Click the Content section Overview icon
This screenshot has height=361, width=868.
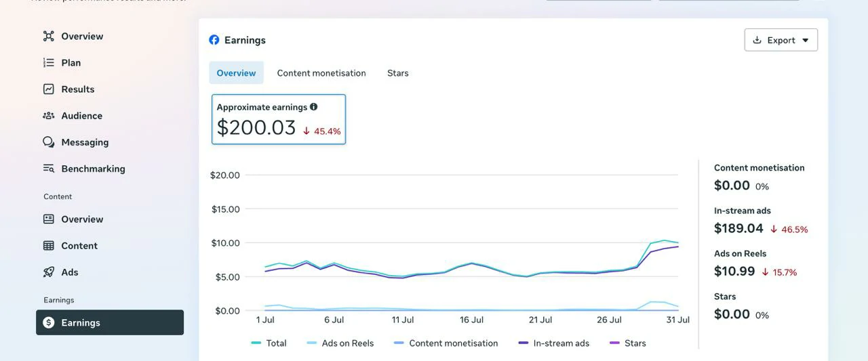[x=49, y=219]
